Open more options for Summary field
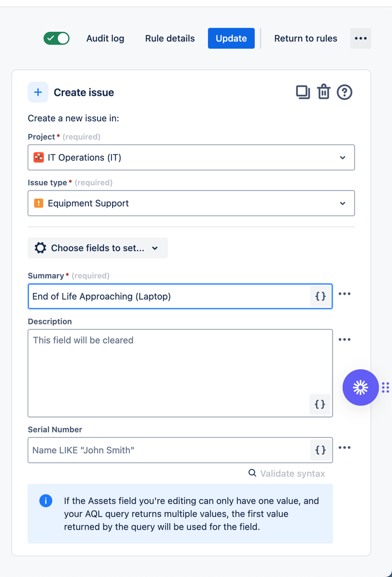Viewport: 392px width, 577px height. point(345,293)
